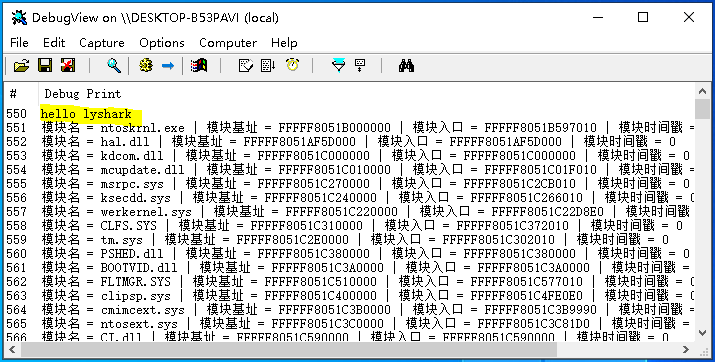Open the funnel filter/highlight icon
This screenshot has height=362, width=715.
point(338,66)
